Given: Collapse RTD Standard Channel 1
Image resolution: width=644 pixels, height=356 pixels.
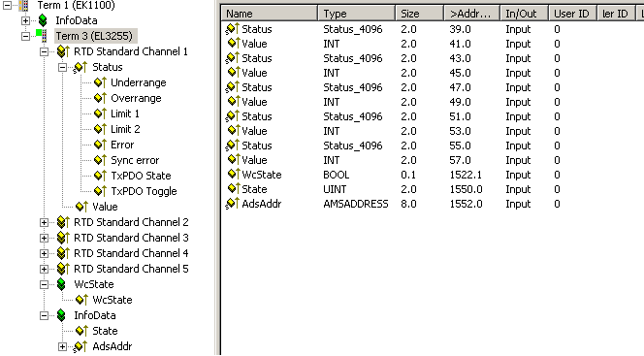Looking at the screenshot, I should [x=44, y=51].
